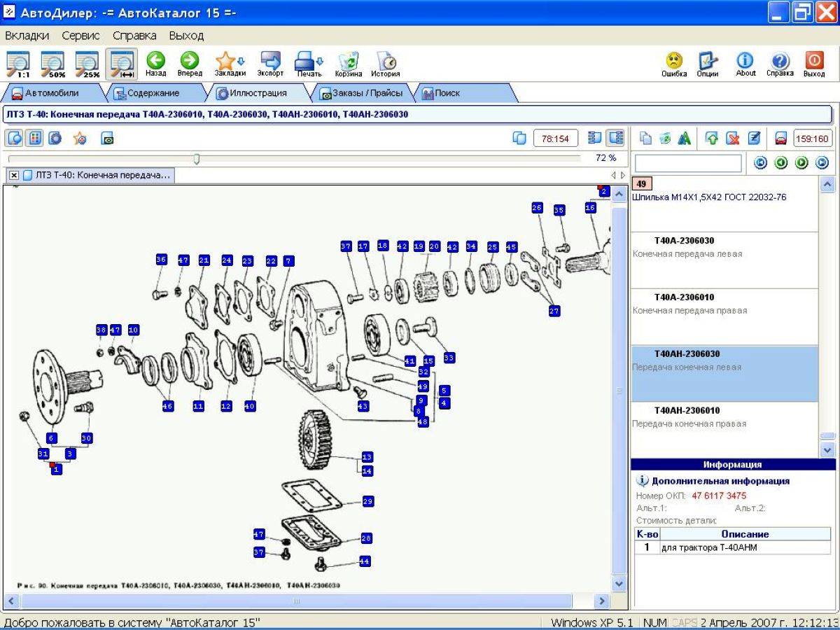Go to the last record with blue arrow
Screen dimensions: 840x630
(x=822, y=163)
